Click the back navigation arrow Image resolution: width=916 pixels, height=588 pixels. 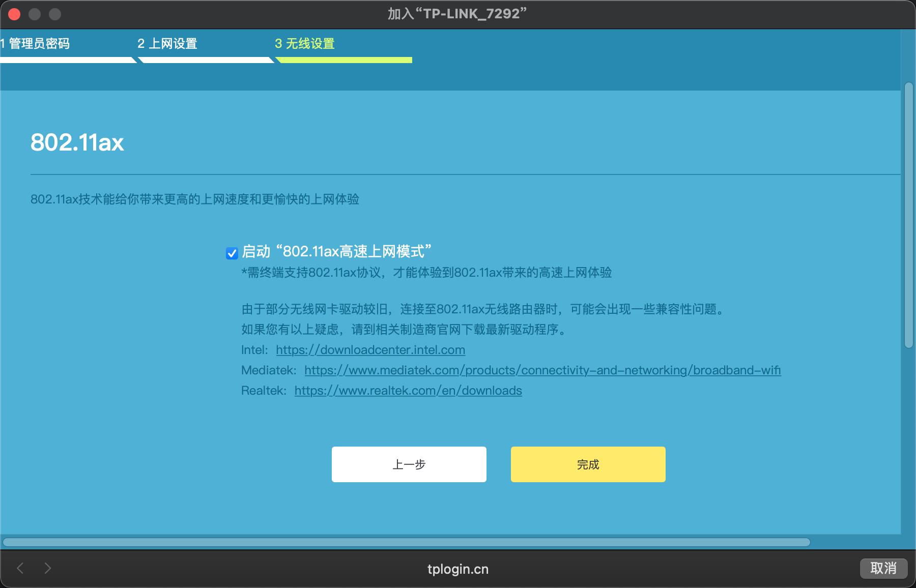point(20,569)
